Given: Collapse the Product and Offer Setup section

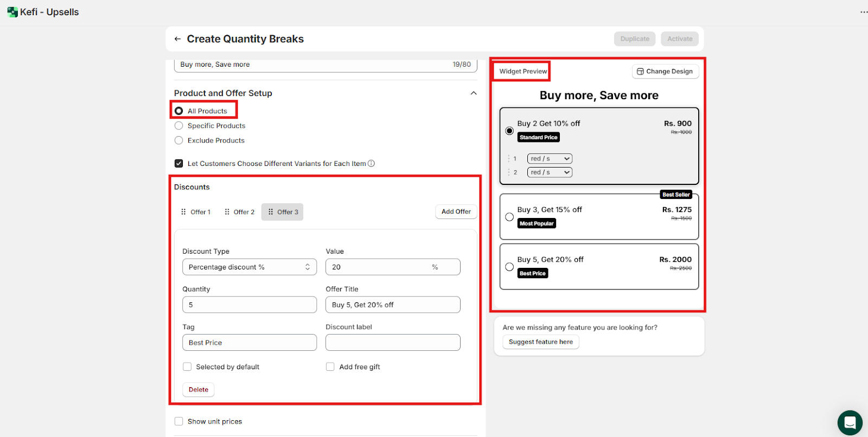Looking at the screenshot, I should pos(474,93).
